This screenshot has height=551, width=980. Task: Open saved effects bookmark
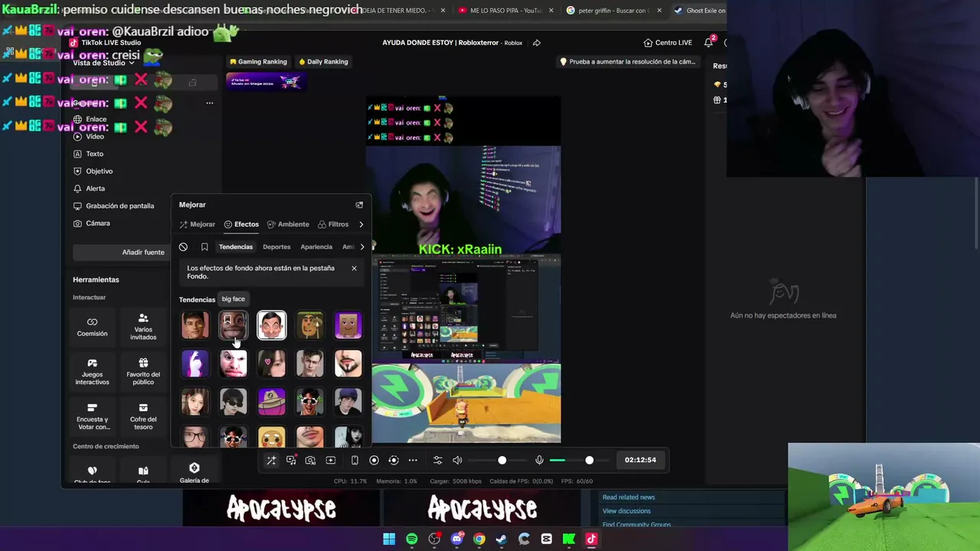click(x=204, y=247)
